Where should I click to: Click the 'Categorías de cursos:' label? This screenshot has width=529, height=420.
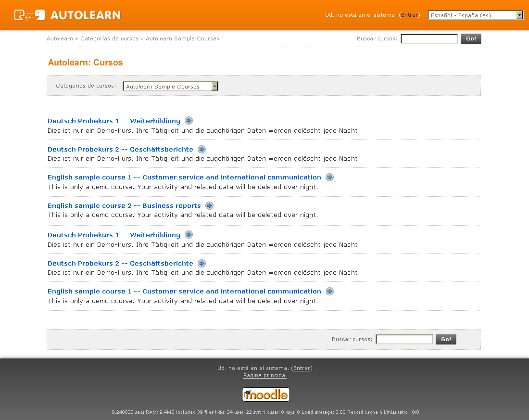coord(86,86)
